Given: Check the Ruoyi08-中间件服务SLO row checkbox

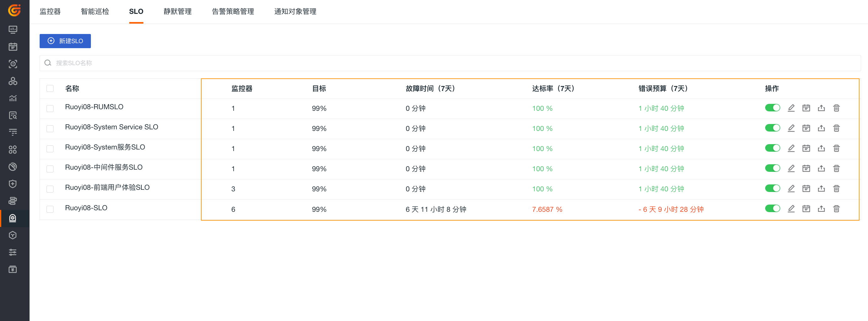Looking at the screenshot, I should pos(50,169).
